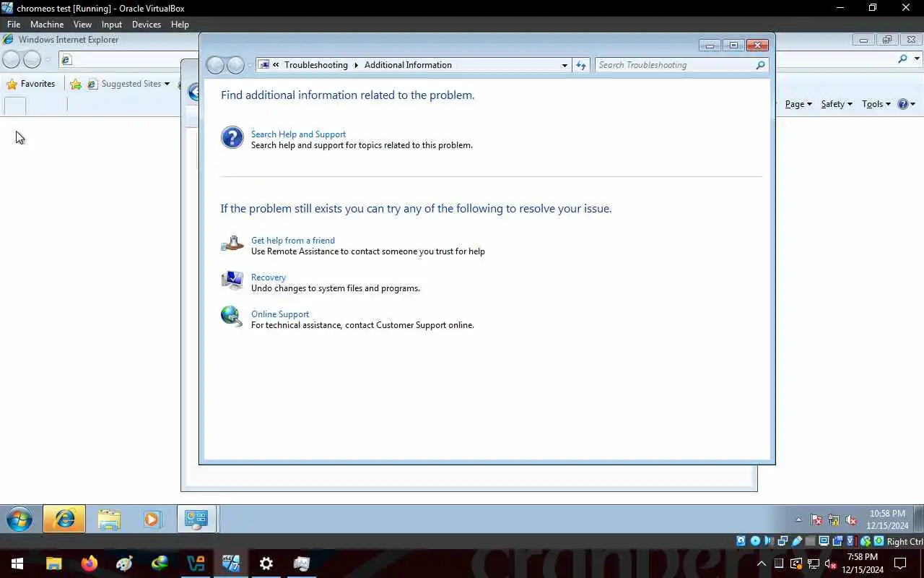
Task: Click Add to Favorites Bar star icon
Action: pos(76,84)
